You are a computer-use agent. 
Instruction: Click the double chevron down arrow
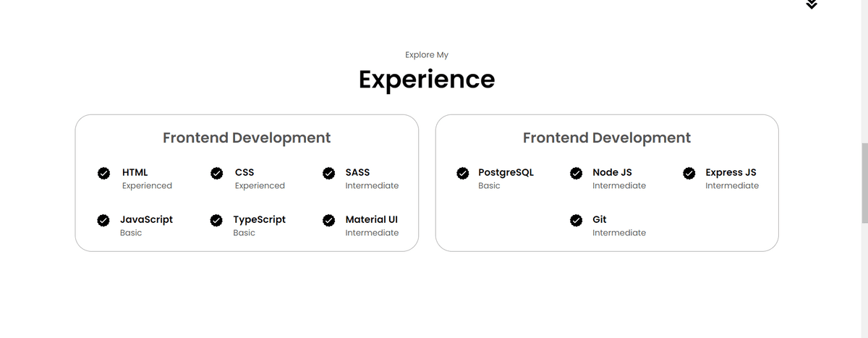811,4
